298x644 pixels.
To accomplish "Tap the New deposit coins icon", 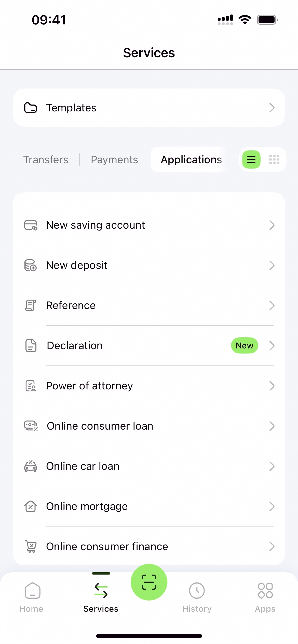I will (x=31, y=265).
